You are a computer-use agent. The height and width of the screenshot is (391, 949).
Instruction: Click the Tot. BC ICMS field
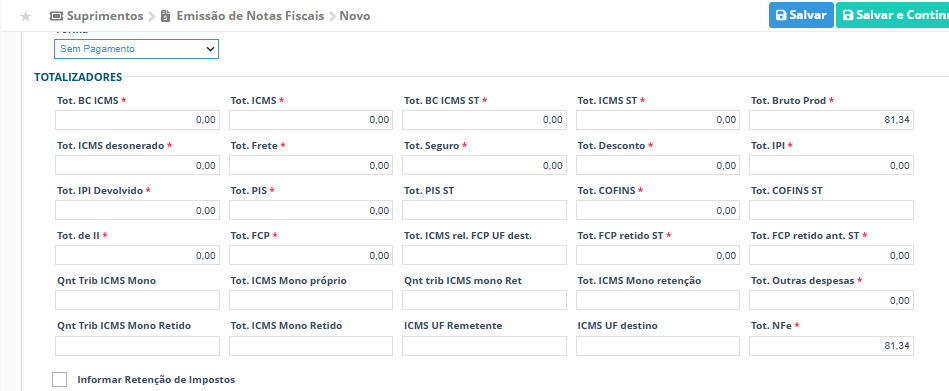[x=137, y=120]
